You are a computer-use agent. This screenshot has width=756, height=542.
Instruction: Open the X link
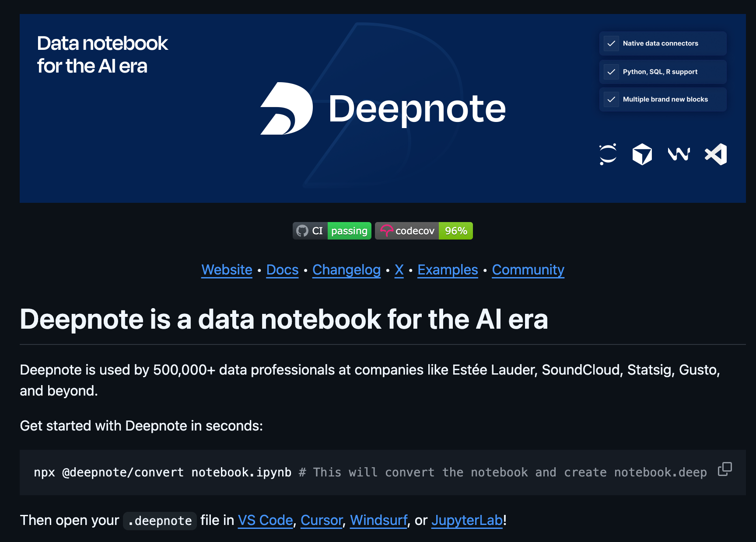click(399, 270)
